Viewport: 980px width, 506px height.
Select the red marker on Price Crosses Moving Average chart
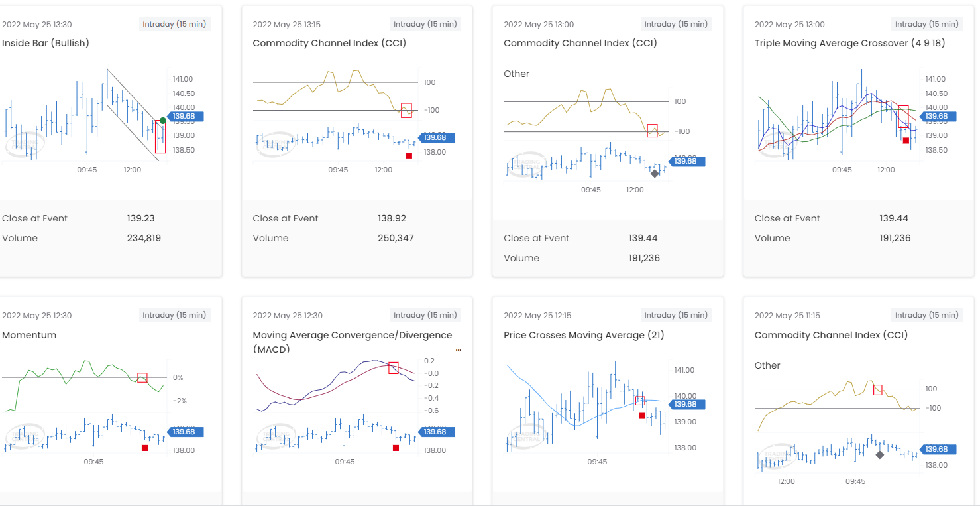tap(642, 415)
